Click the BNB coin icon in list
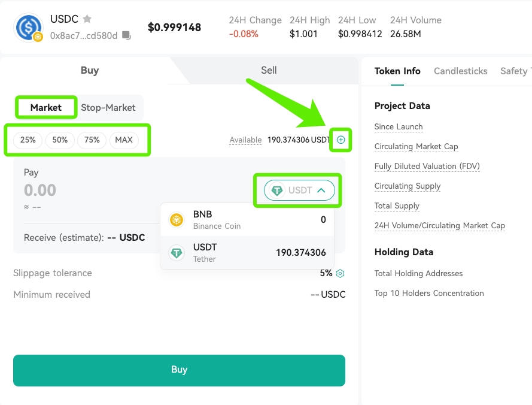This screenshot has width=532, height=405. [x=177, y=220]
